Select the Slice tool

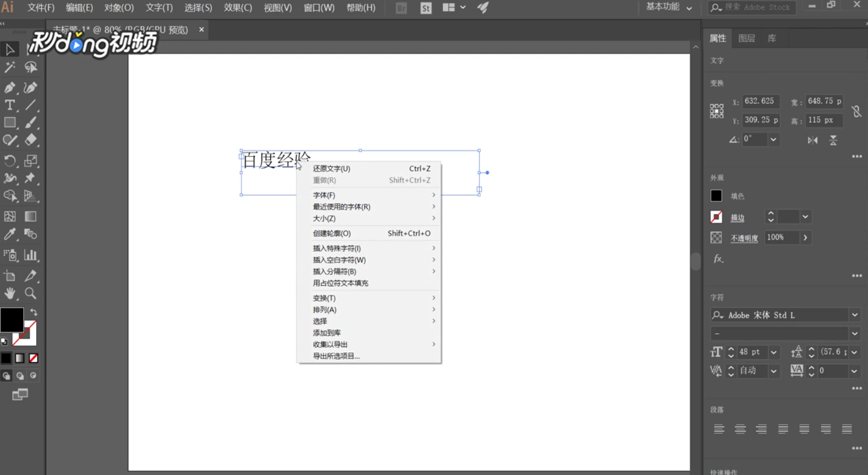coord(31,276)
